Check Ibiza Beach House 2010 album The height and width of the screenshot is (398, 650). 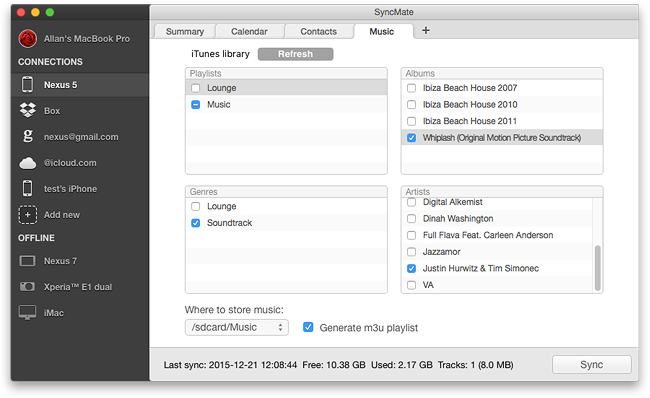[x=411, y=104]
